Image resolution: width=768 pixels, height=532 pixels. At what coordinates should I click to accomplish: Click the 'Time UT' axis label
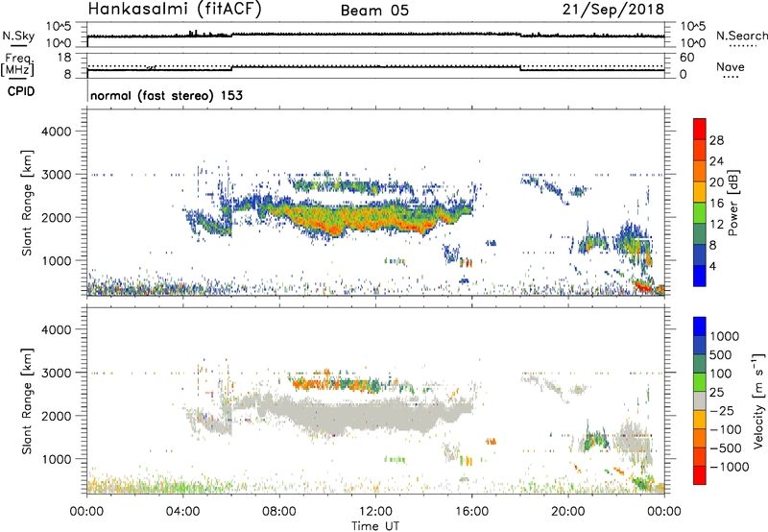[375, 526]
